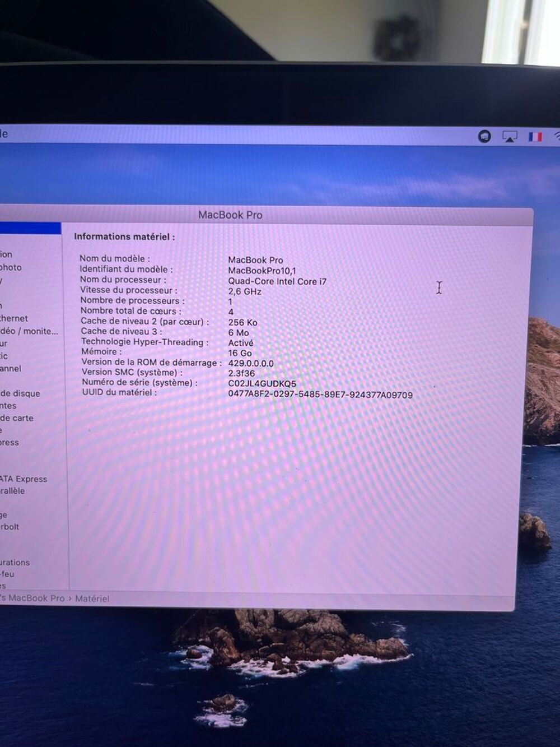Screen dimensions: 560x747
Task: Select the Thunderbolt sidebar entry ('rbolt')
Action: 10,527
